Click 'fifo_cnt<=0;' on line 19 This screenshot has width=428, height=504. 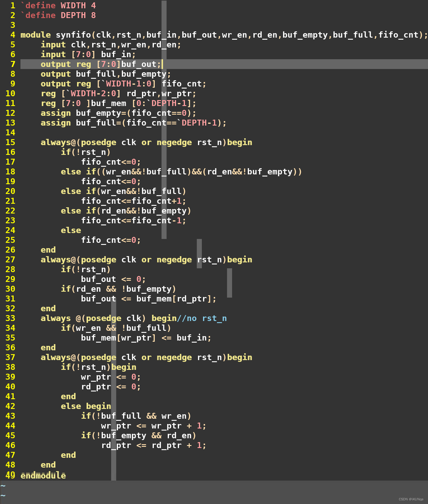tap(111, 182)
